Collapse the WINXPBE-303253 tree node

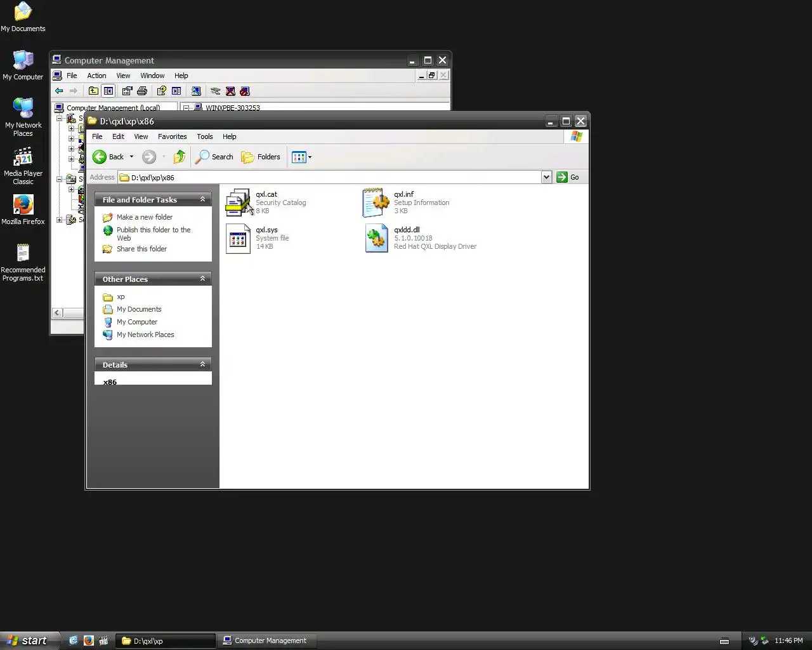tap(187, 108)
